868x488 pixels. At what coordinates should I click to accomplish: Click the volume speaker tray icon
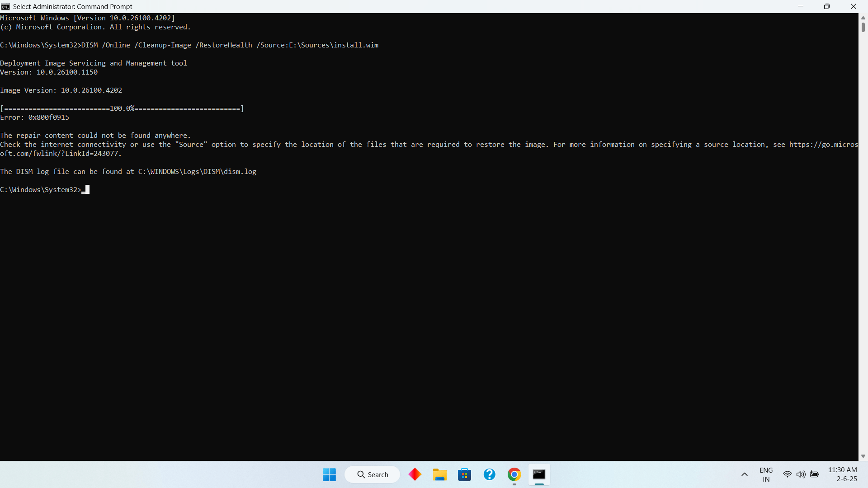[801, 474]
